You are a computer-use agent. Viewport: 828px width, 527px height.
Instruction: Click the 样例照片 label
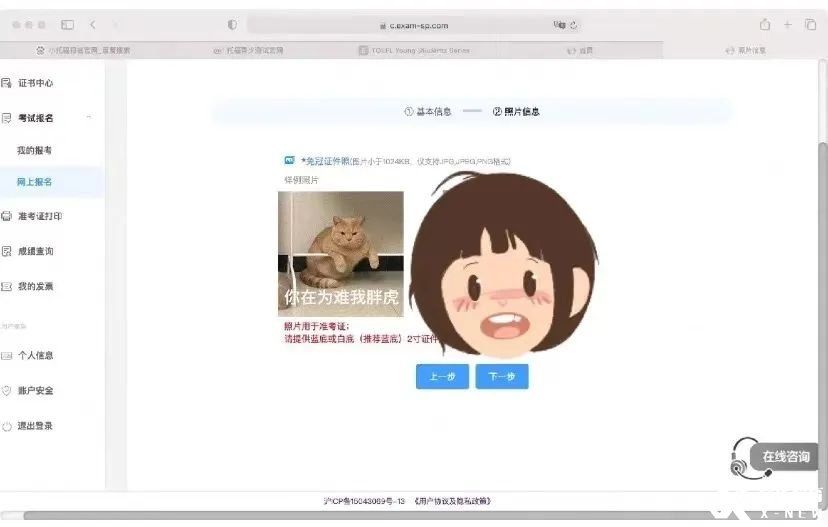click(302, 180)
